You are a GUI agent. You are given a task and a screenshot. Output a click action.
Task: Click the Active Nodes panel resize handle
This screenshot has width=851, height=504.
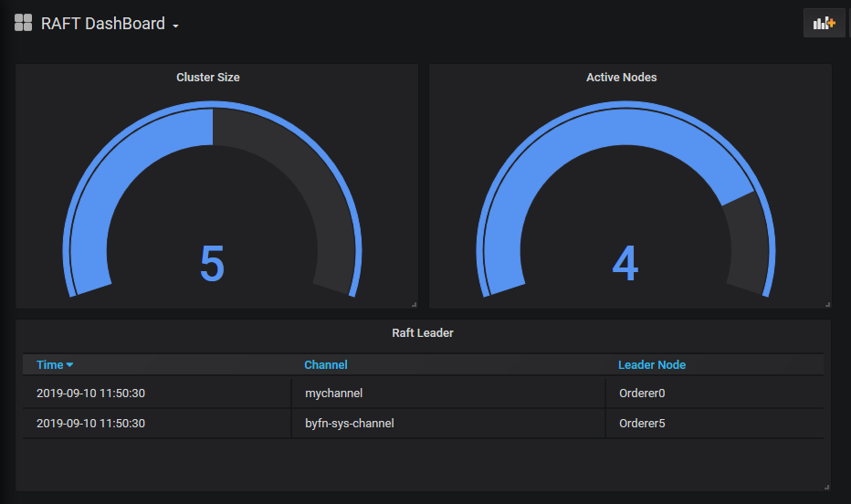coord(827,305)
